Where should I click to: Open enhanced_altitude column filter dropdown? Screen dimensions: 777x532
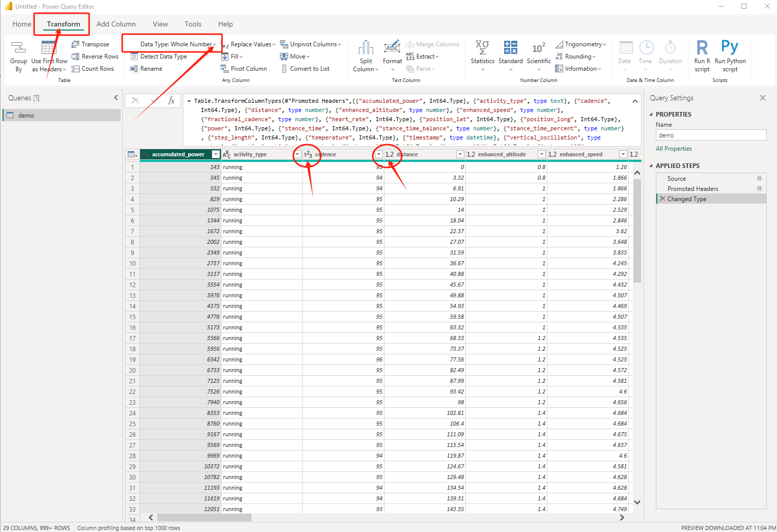pyautogui.click(x=542, y=154)
